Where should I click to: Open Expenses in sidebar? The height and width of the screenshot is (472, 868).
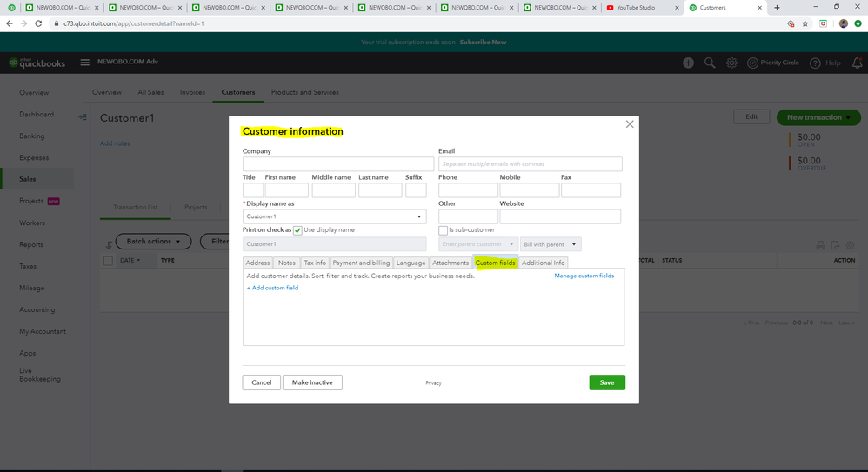[x=34, y=157]
